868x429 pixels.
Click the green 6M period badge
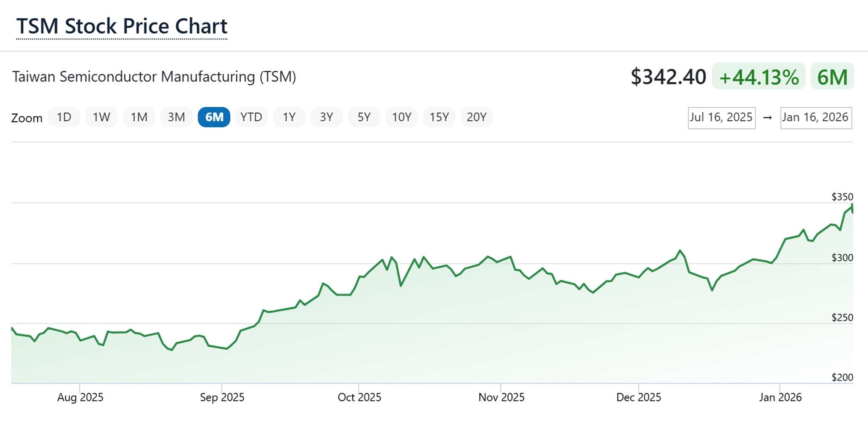[x=832, y=77]
